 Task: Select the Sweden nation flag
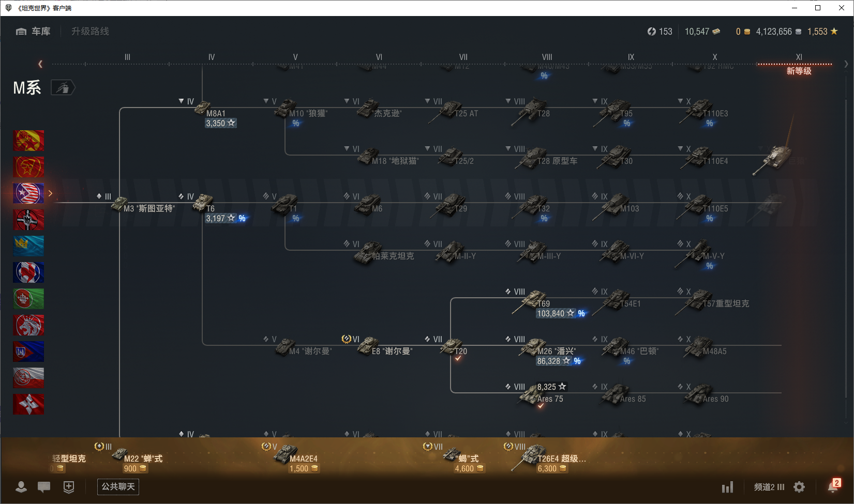(28, 246)
